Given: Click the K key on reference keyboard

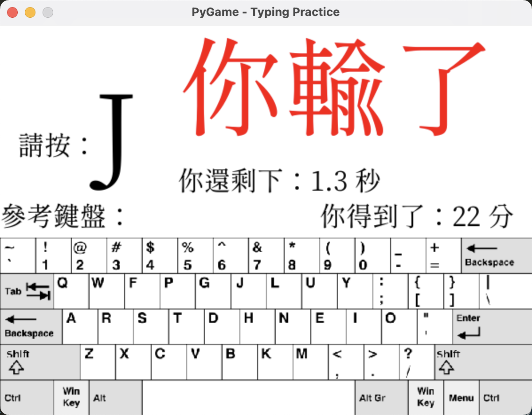Looking at the screenshot, I should 275,362.
